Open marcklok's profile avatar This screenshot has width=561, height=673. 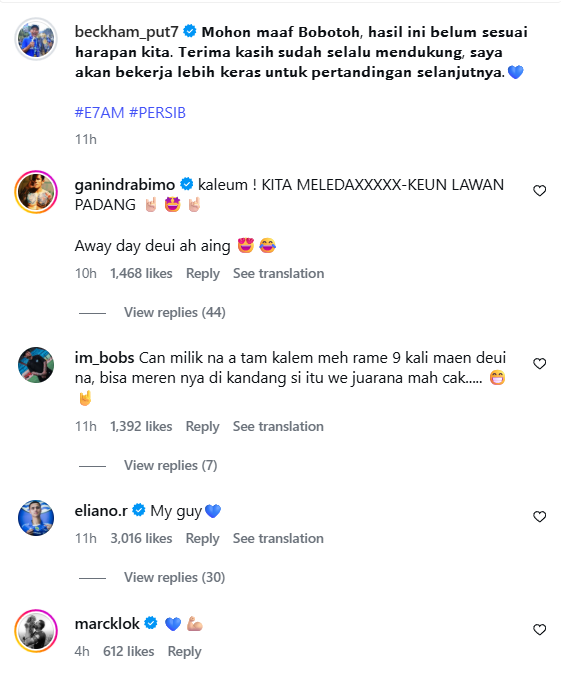tap(36, 631)
